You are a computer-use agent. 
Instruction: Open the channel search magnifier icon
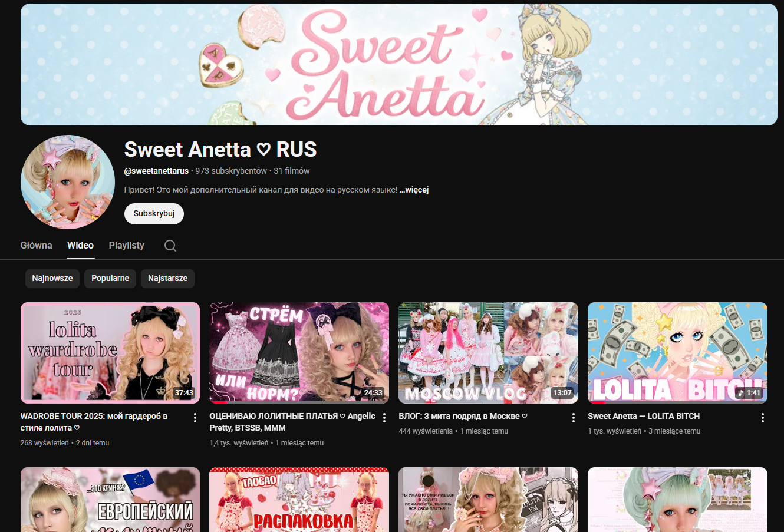click(170, 246)
